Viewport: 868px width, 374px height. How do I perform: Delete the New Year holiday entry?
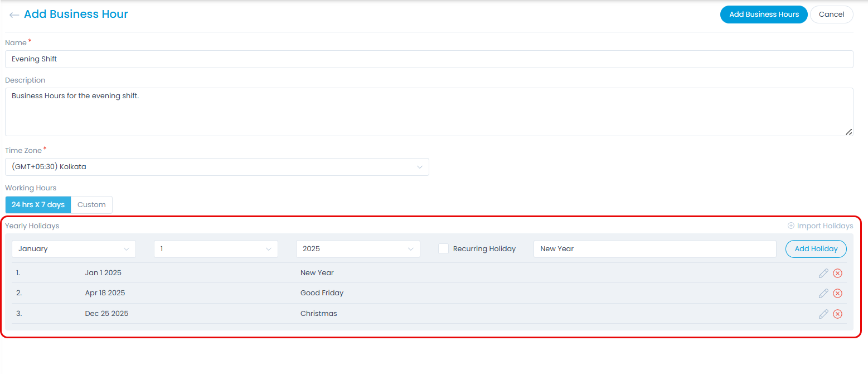click(837, 273)
